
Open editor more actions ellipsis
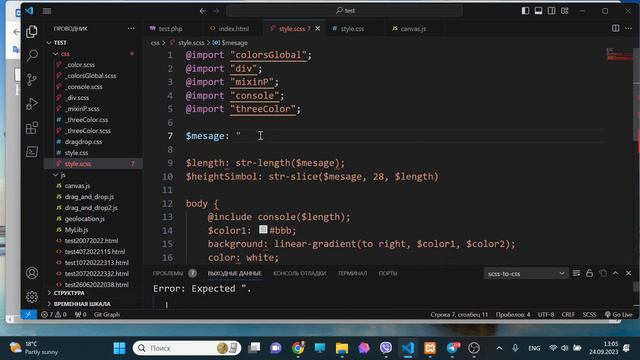(x=629, y=28)
